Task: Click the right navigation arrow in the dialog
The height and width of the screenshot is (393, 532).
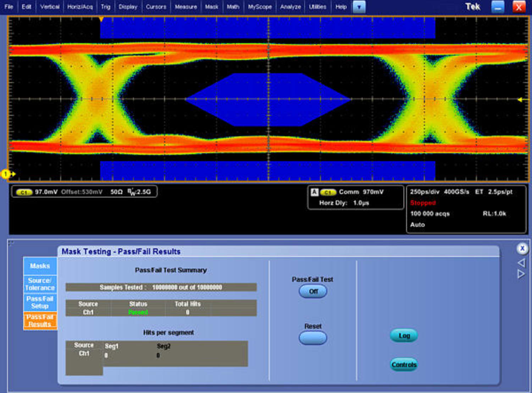Action: click(x=521, y=274)
